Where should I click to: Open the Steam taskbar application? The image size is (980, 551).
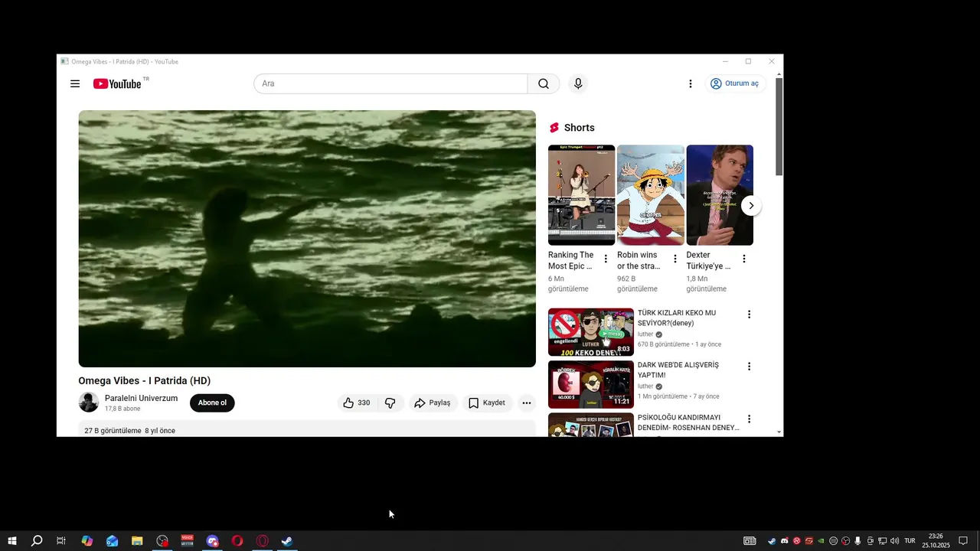click(x=287, y=541)
